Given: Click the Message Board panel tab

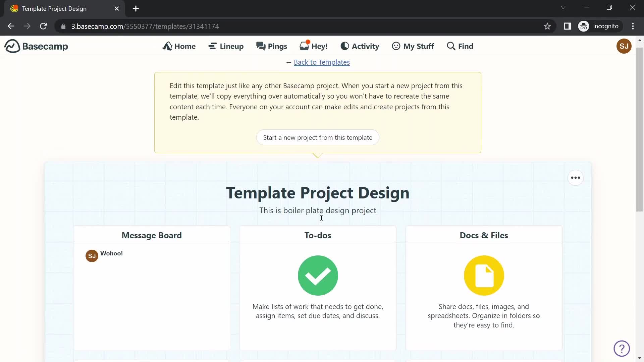Looking at the screenshot, I should click(151, 235).
